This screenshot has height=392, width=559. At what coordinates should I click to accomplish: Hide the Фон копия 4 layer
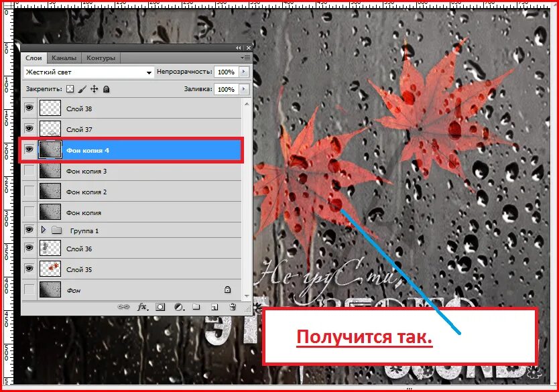tap(29, 149)
